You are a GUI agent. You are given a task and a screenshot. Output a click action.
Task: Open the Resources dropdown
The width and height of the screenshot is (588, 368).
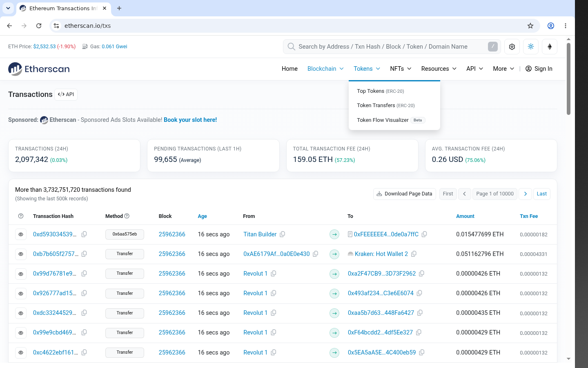tap(439, 69)
